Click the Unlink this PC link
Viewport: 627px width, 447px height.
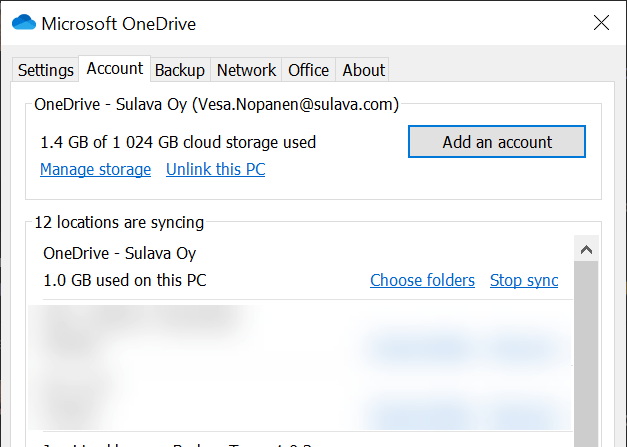[215, 169]
